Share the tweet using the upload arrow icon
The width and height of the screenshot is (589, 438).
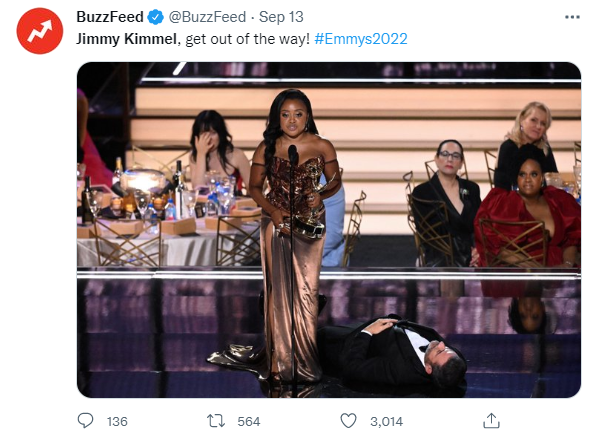click(x=491, y=420)
